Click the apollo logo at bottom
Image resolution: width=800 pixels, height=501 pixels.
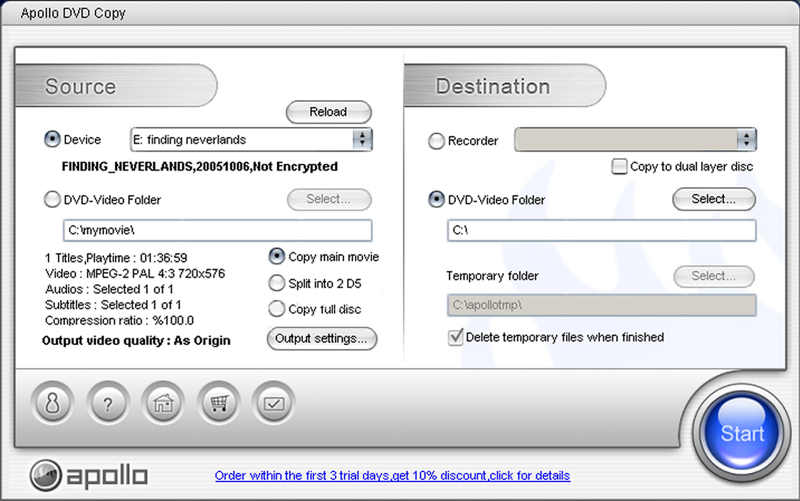coord(89,475)
